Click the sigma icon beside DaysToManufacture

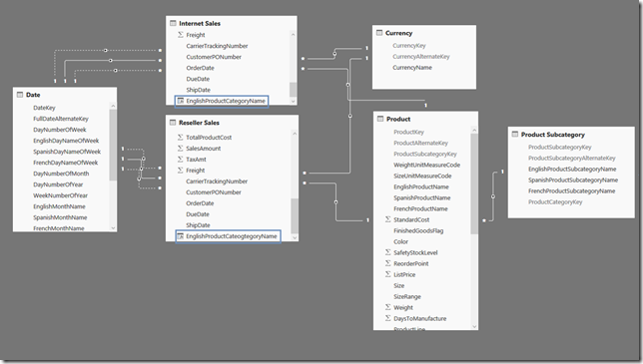(388, 318)
